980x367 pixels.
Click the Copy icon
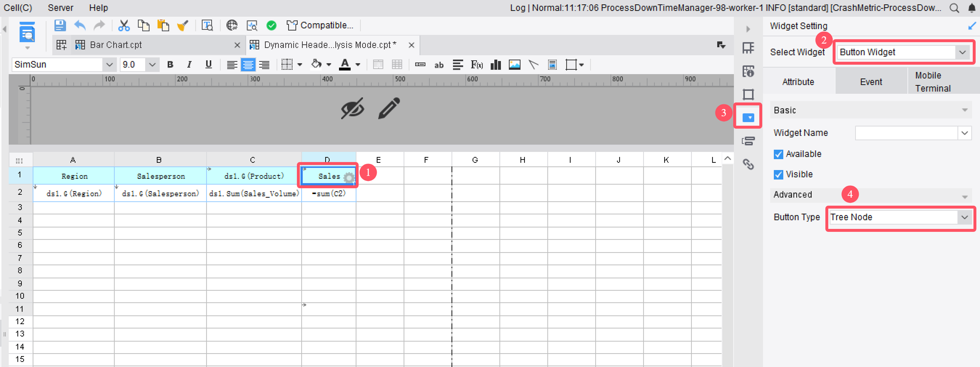pos(143,25)
